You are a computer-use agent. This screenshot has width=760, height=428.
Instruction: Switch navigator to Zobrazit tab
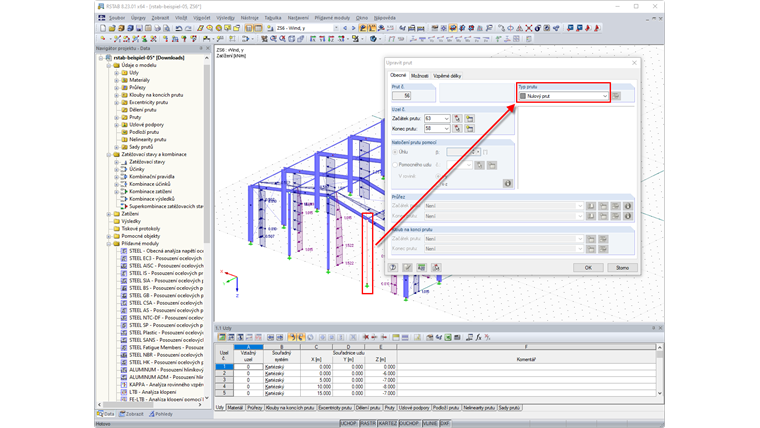point(132,414)
